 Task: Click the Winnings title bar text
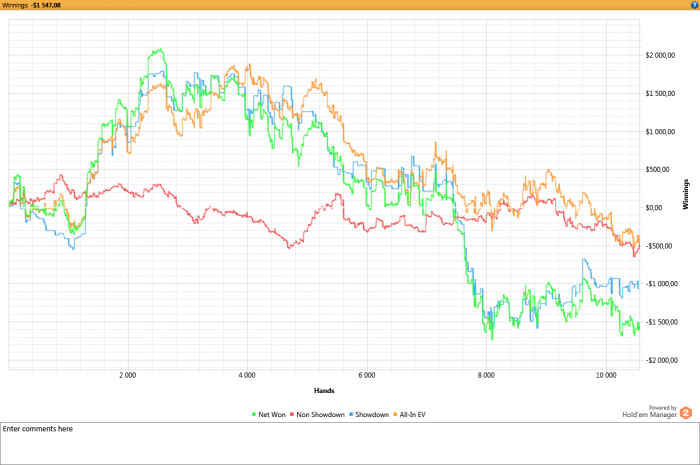pyautogui.click(x=31, y=6)
